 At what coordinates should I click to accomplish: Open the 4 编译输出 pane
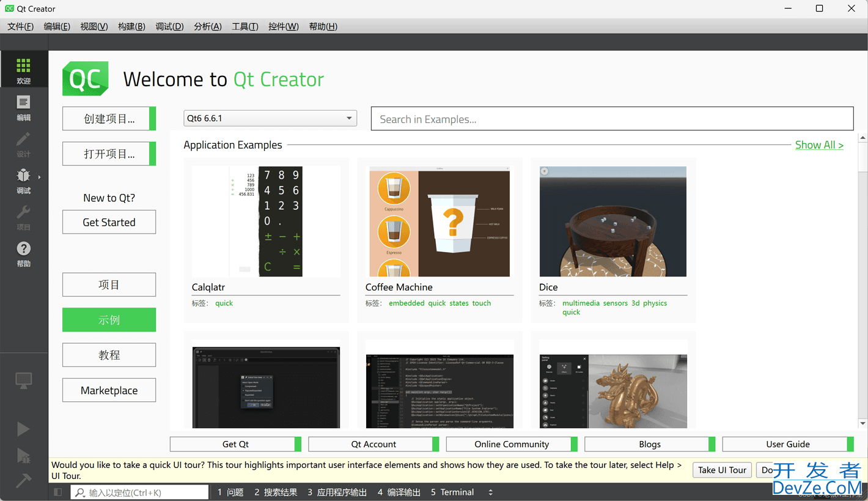pos(399,492)
